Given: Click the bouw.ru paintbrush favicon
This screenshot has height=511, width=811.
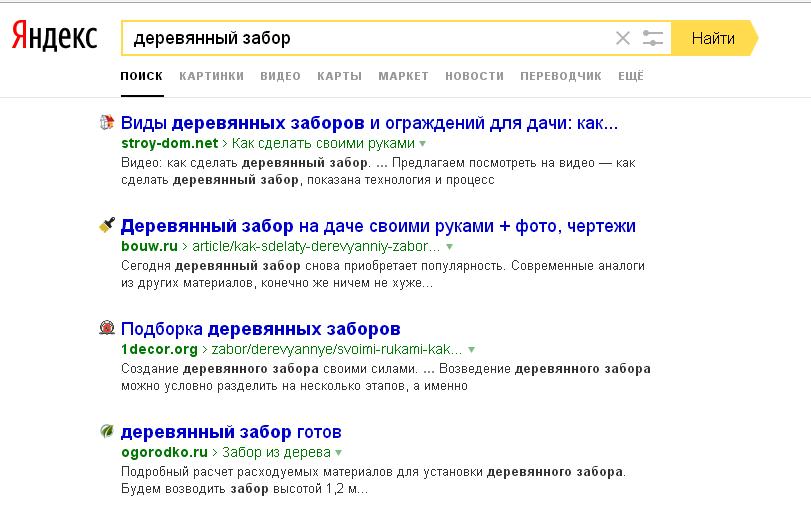Looking at the screenshot, I should (x=107, y=225).
